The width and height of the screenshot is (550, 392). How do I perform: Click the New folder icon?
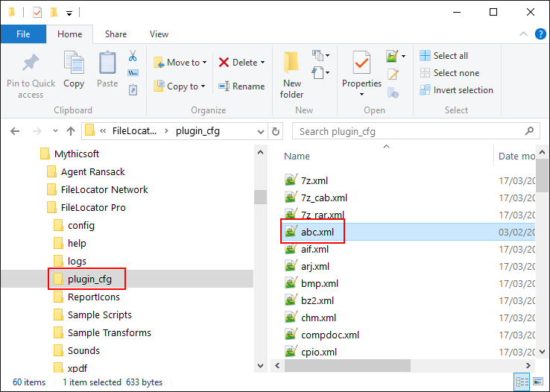(291, 63)
